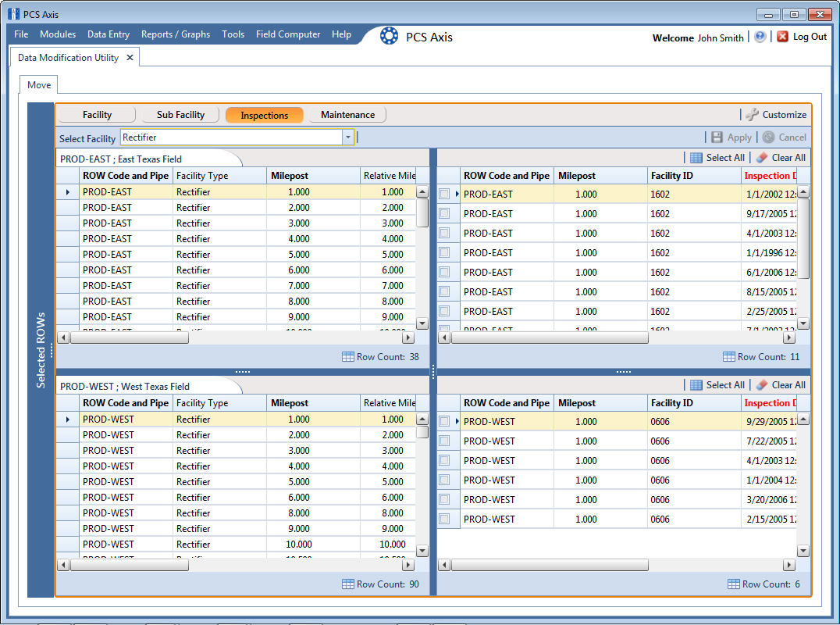840x625 pixels.
Task: Check the PROD-WEST inspection dated 1/1/2004
Action: tap(444, 480)
